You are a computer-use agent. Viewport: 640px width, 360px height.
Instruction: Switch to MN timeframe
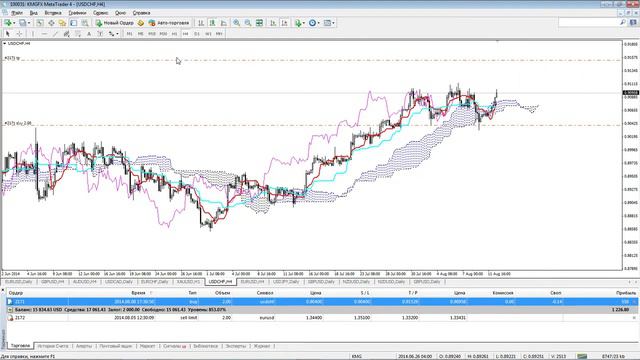(219, 34)
